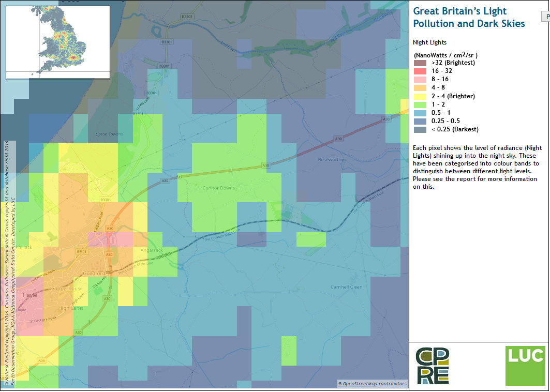This screenshot has height=392, width=550.
Task: Select the >32 (Brightest) legend swatch
Action: 420,63
